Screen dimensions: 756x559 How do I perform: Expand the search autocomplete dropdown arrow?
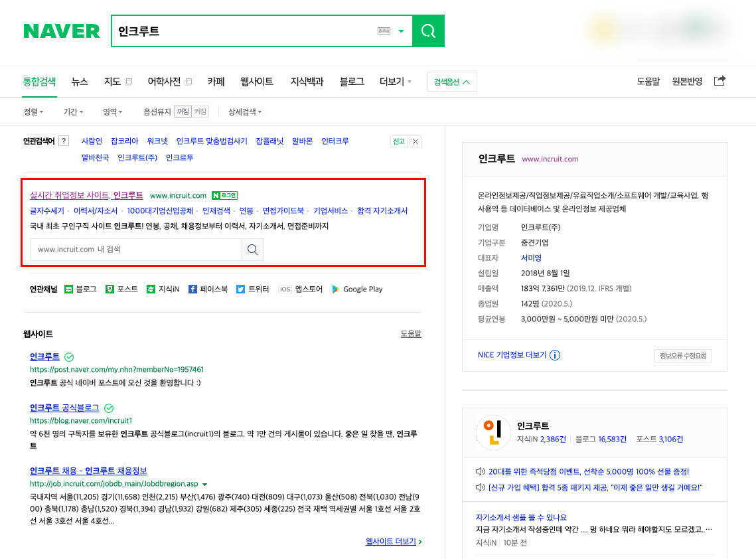click(401, 31)
